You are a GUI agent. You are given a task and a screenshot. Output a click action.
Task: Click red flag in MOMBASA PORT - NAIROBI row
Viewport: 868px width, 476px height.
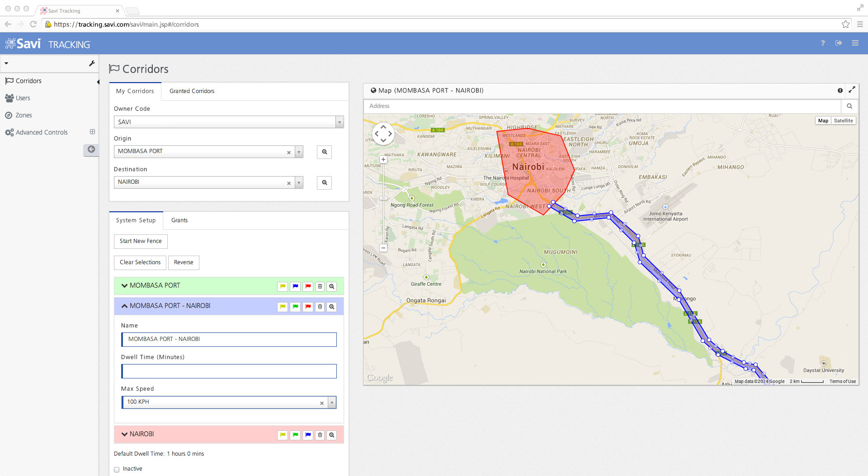point(308,307)
